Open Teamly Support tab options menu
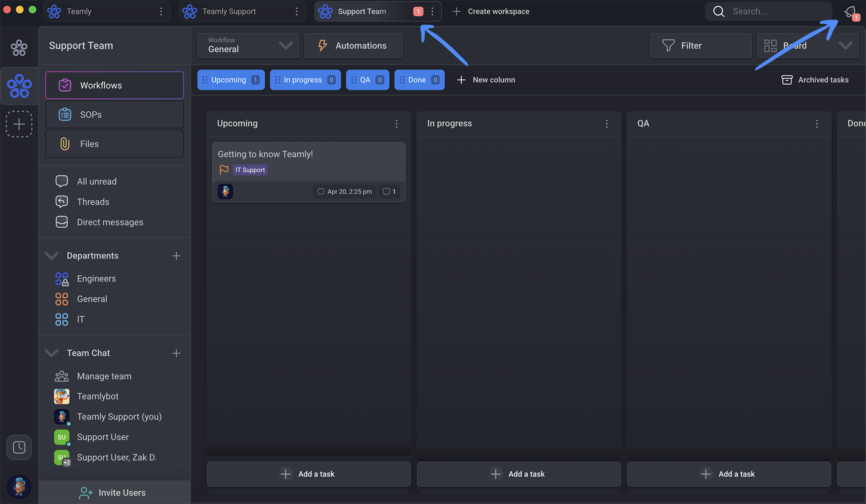 point(297,11)
